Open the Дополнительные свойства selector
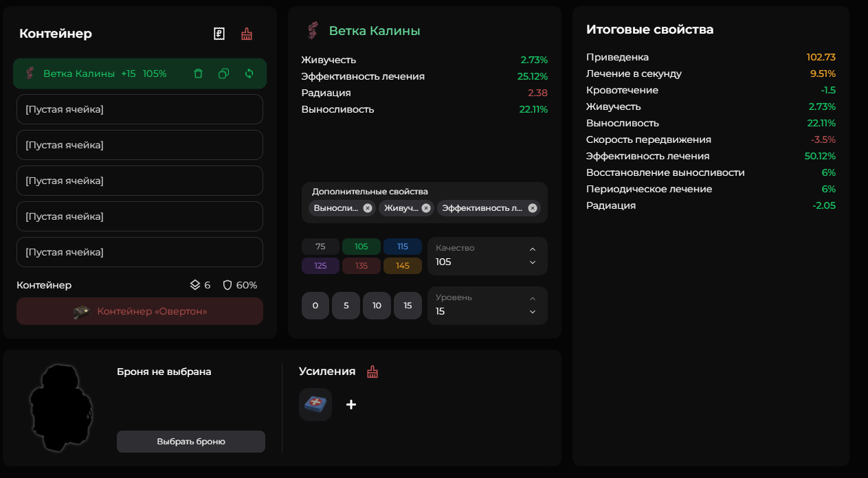The height and width of the screenshot is (478, 868). [425, 203]
